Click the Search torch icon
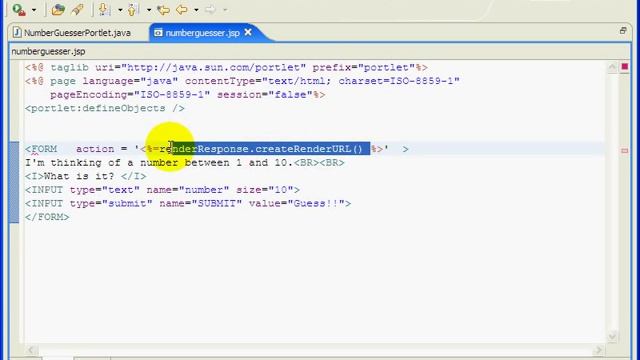This screenshot has width=640, height=360. (x=78, y=9)
